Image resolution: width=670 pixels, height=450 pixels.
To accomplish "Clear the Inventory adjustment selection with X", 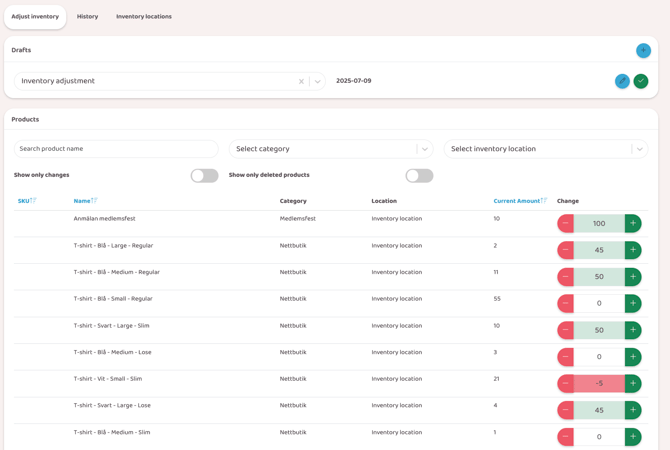I will click(301, 82).
